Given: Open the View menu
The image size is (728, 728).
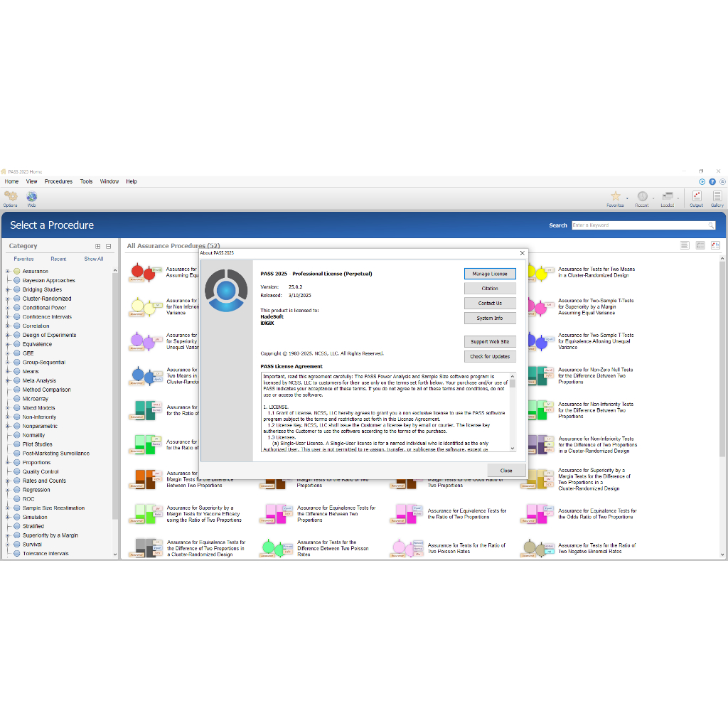Looking at the screenshot, I should 31,181.
